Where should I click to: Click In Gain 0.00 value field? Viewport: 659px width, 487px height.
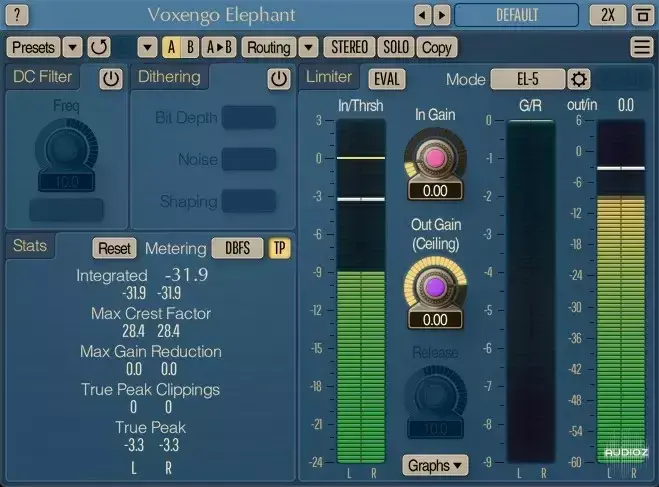435,191
